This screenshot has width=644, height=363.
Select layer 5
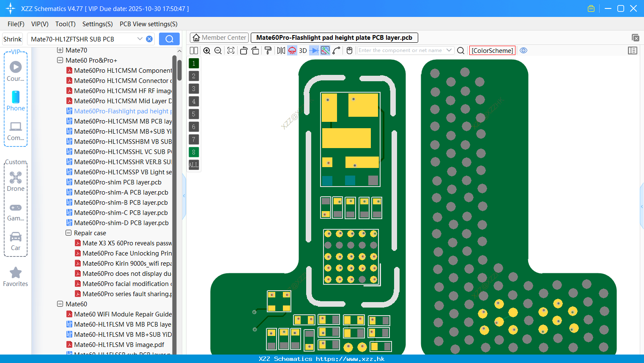(194, 114)
